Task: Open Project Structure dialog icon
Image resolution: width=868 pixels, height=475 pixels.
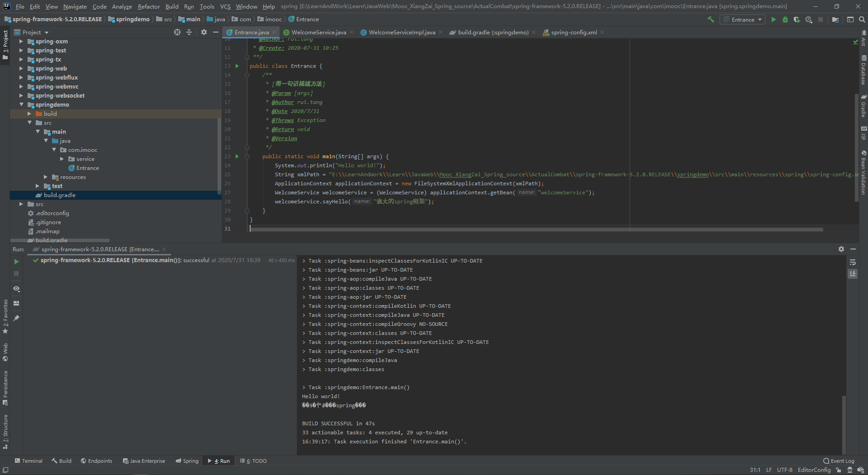Action: (835, 19)
